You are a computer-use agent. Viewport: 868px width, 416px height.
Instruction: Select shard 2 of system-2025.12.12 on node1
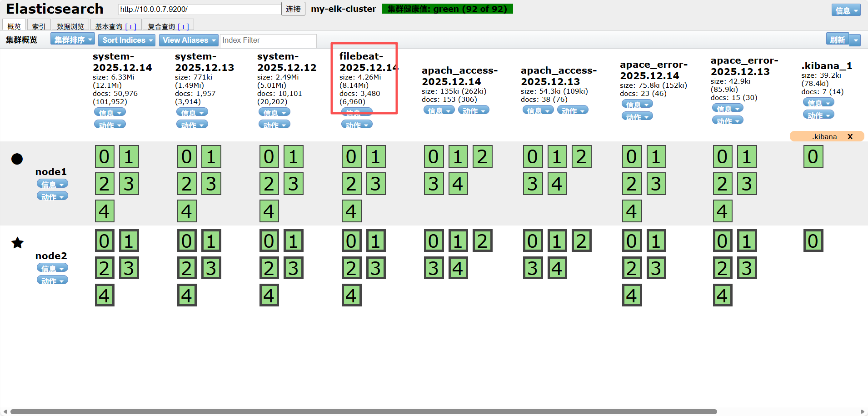(x=269, y=184)
